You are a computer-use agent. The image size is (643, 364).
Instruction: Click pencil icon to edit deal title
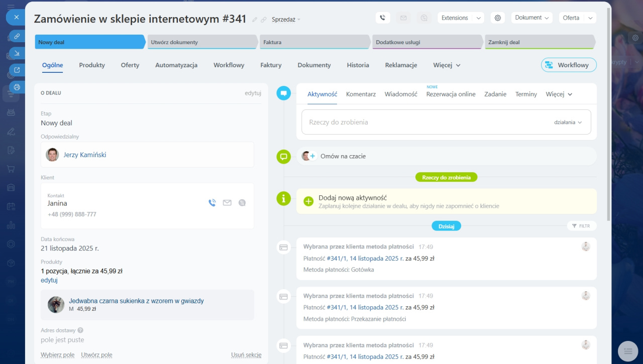[x=255, y=20]
